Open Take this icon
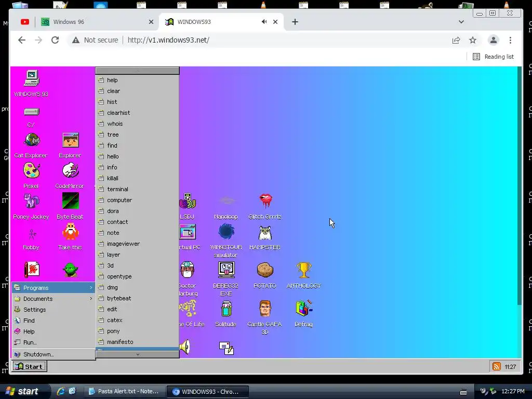 click(70, 231)
